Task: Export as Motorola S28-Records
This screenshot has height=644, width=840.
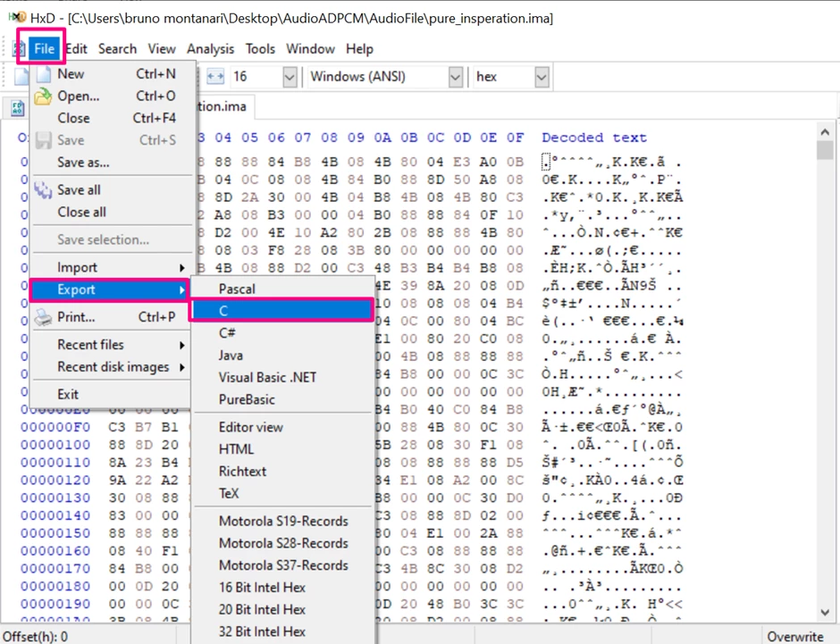Action: pyautogui.click(x=282, y=543)
